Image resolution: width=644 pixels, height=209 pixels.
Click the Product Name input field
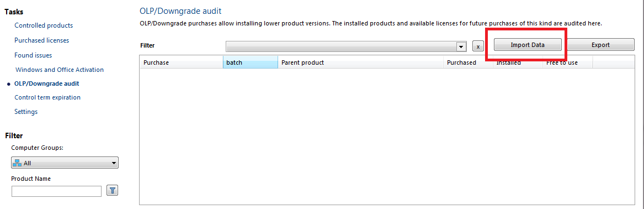[x=57, y=191]
